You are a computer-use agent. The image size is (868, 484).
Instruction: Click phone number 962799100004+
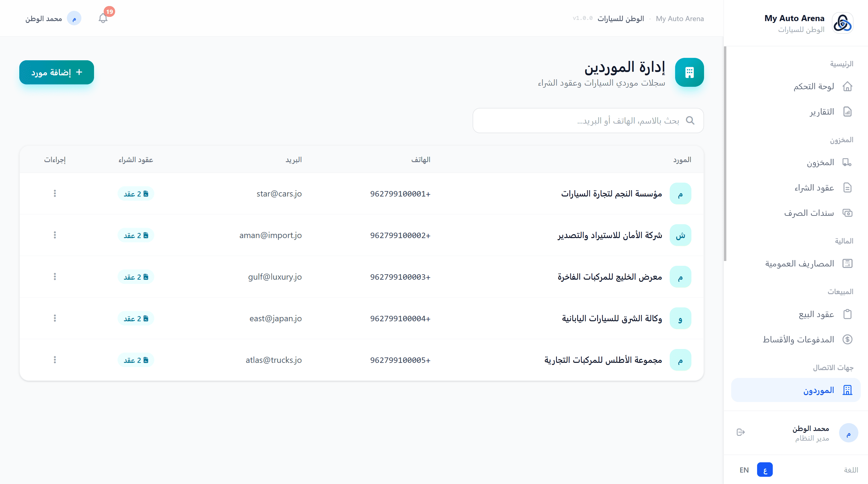[400, 319]
